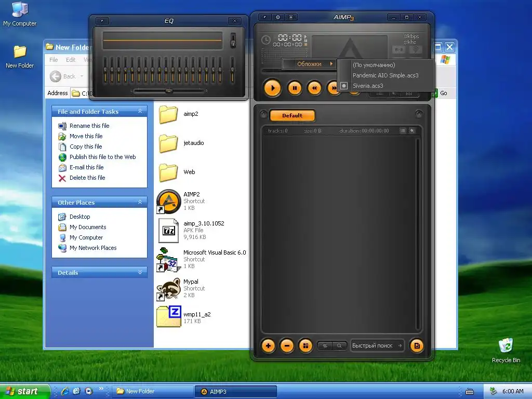Open Edit menu in New Folder window
The width and height of the screenshot is (532, 399).
point(71,60)
